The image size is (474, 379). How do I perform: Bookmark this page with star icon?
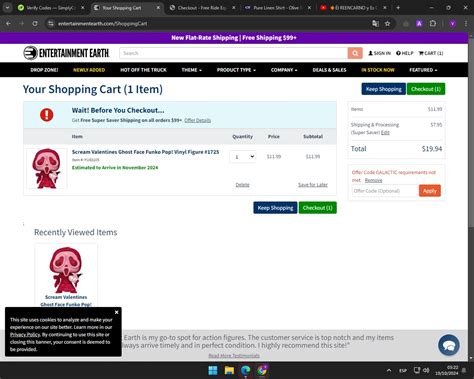(x=387, y=23)
